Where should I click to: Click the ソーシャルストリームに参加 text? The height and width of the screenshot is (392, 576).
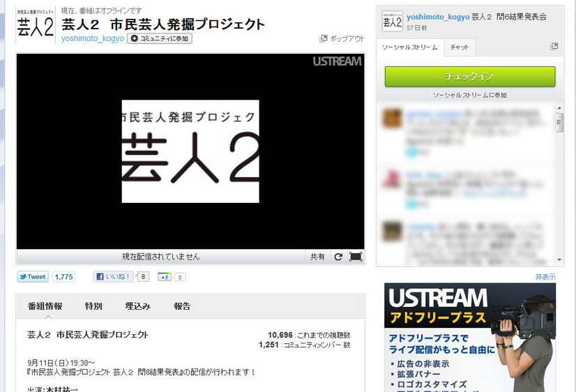tap(469, 95)
